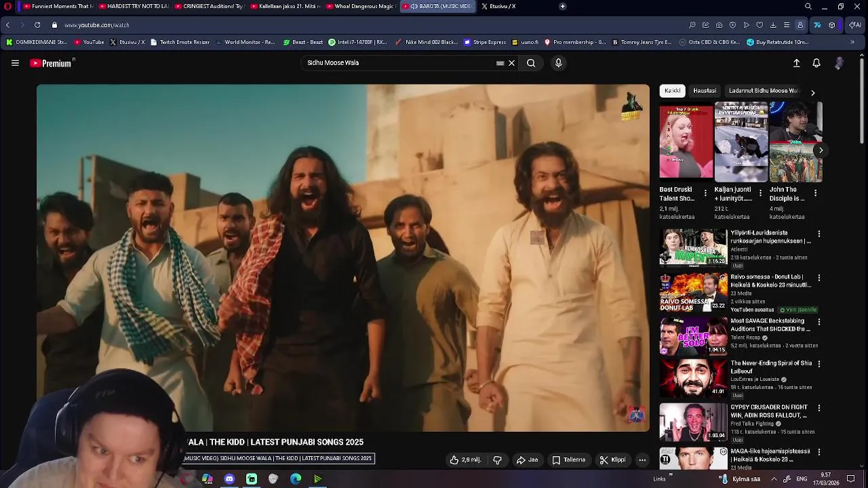This screenshot has width=868, height=488.
Task: Open Opera Aria AI button
Action: tap(854, 25)
